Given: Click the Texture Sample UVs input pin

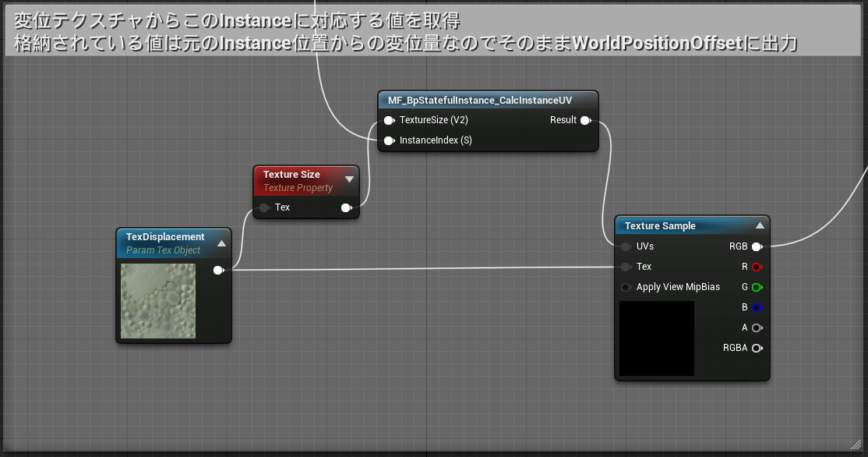Looking at the screenshot, I should click(x=626, y=246).
